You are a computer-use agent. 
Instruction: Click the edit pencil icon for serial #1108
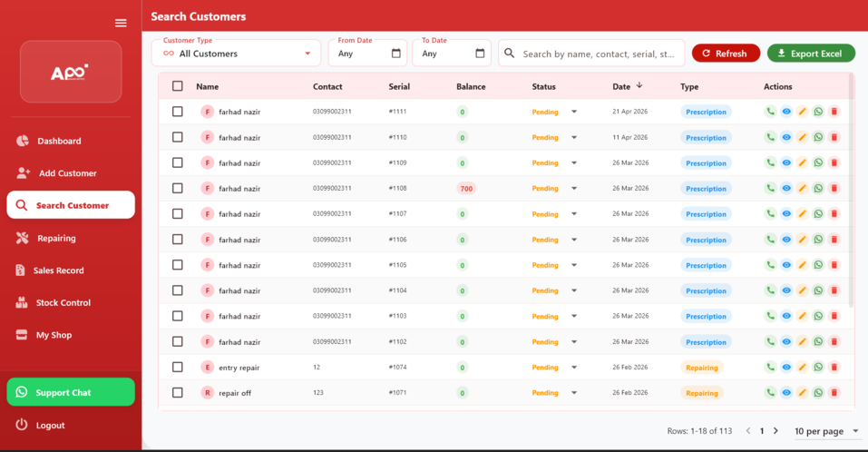click(802, 189)
